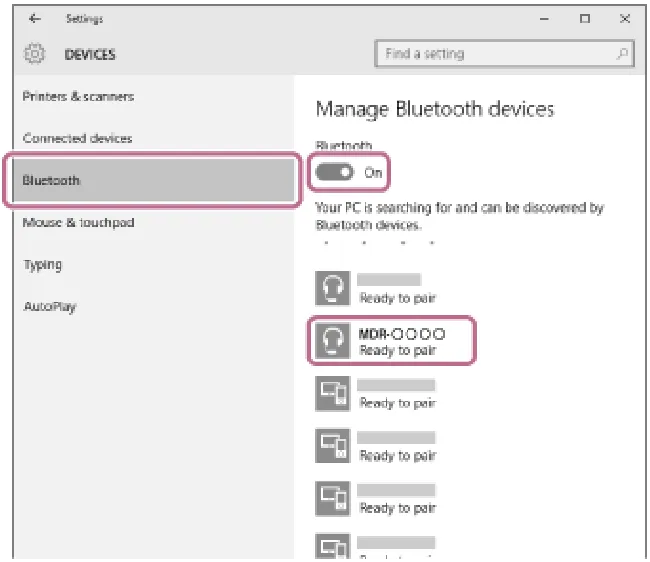Open the Typing settings page
The image size is (650, 562).
coord(43,265)
